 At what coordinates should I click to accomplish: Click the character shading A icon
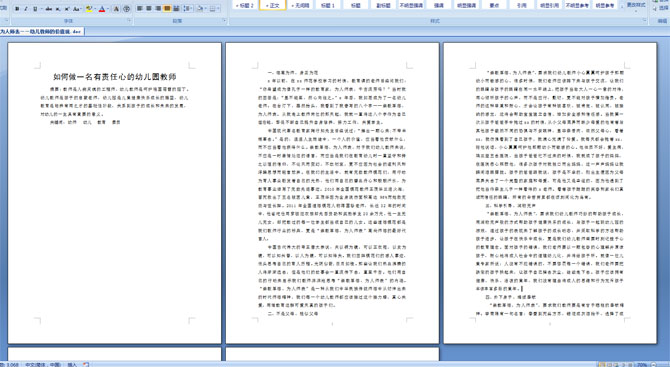point(116,9)
